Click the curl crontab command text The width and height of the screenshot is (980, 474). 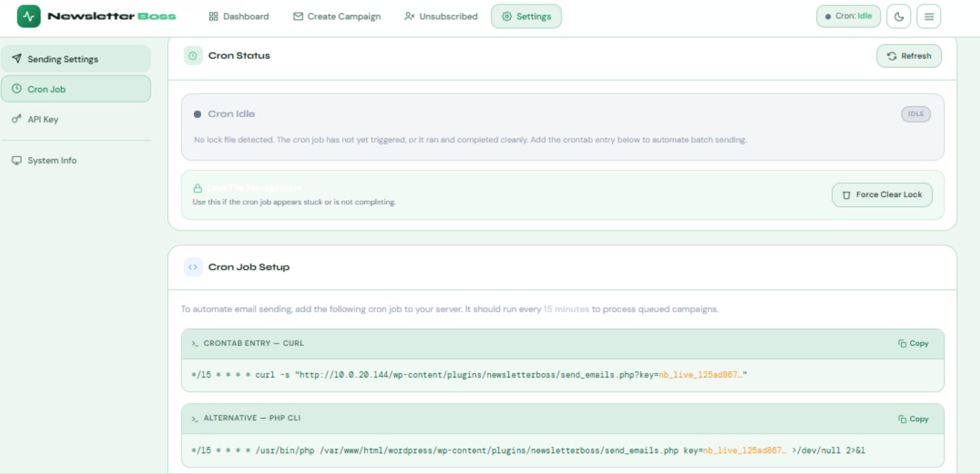point(468,375)
